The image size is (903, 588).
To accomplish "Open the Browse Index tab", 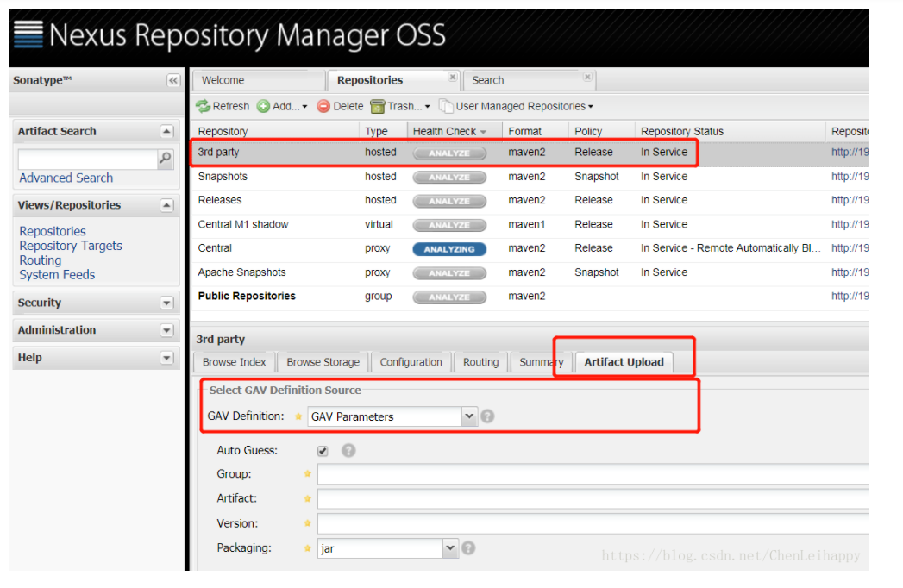I will coord(234,362).
